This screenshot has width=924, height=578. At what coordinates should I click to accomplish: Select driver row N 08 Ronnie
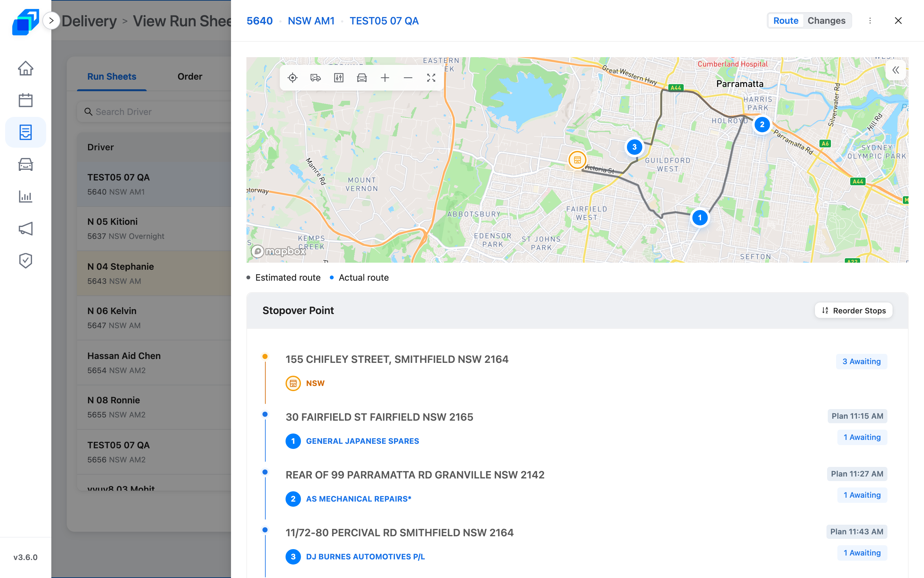point(154,407)
